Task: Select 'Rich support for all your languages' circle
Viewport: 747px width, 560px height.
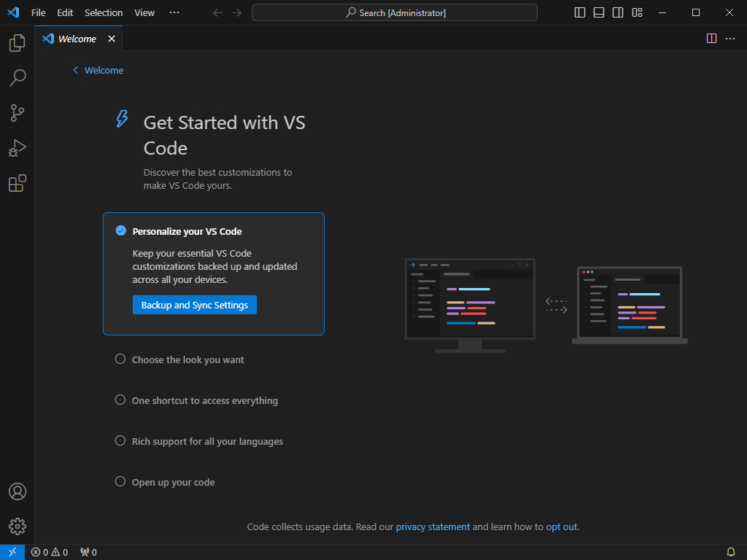Action: (x=120, y=441)
